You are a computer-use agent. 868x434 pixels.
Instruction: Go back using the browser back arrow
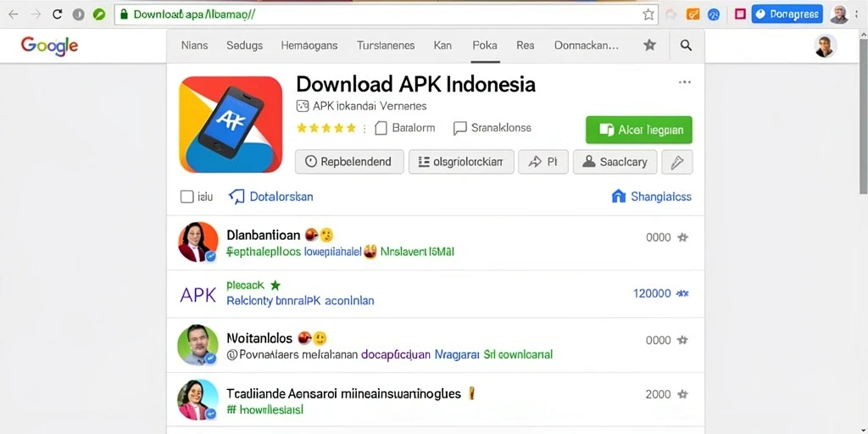pyautogui.click(x=14, y=14)
